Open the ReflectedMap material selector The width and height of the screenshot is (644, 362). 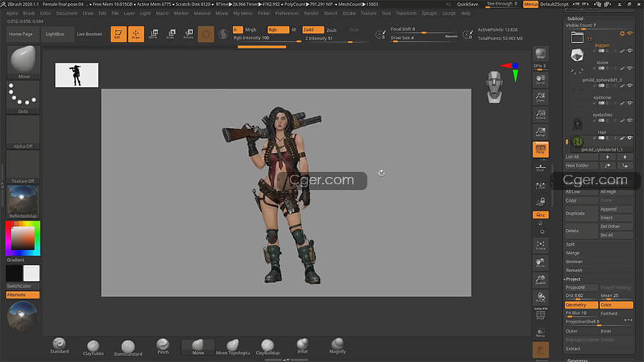click(x=23, y=202)
